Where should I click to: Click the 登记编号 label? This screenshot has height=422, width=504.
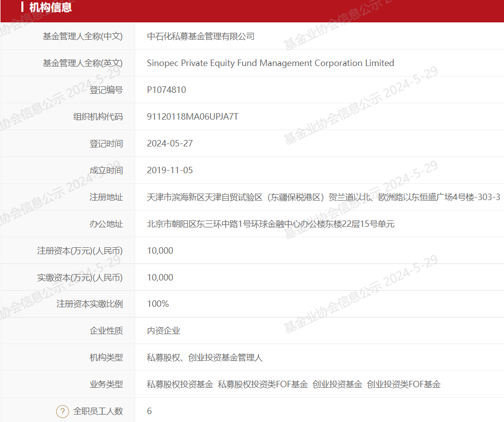click(106, 90)
